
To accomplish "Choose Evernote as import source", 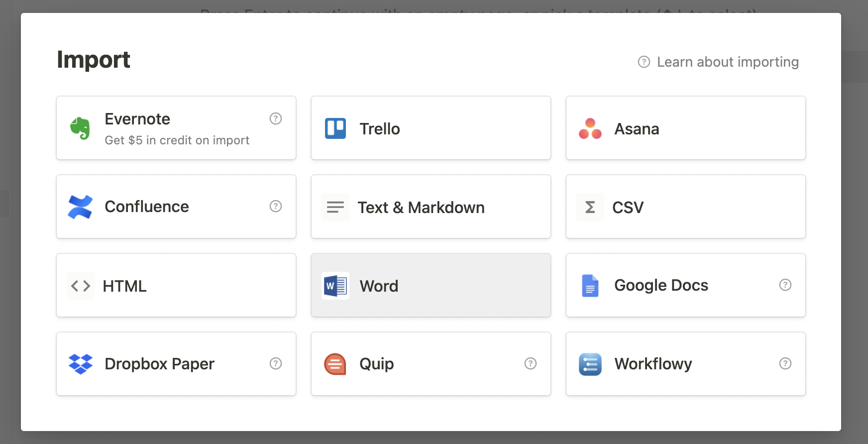I will 176,128.
